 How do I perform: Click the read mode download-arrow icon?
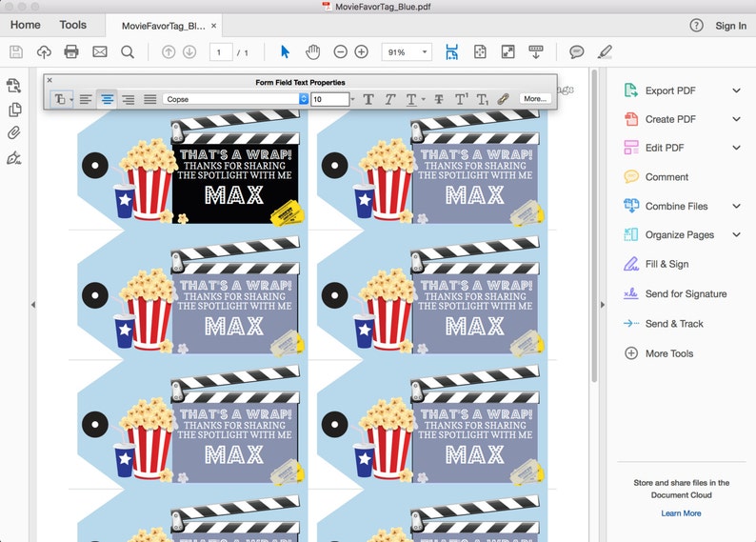pyautogui.click(x=536, y=51)
